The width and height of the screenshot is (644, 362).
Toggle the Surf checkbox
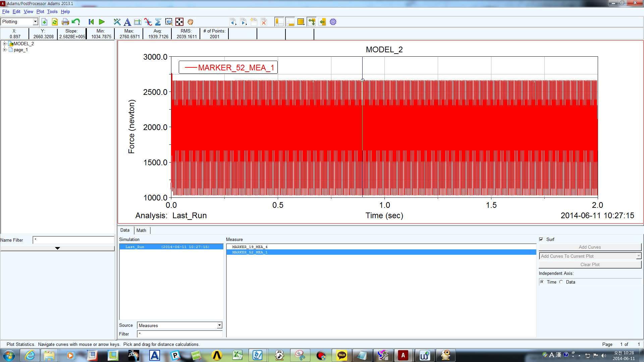point(541,239)
